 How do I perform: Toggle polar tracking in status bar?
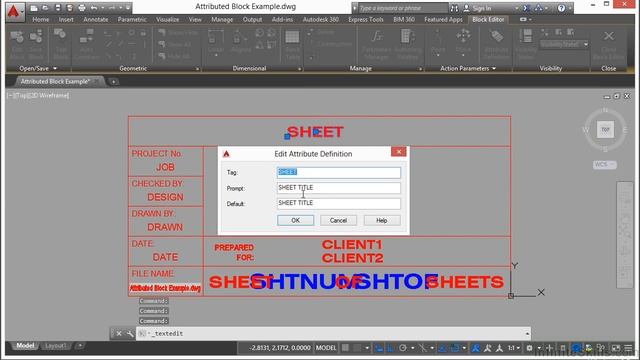(402, 348)
